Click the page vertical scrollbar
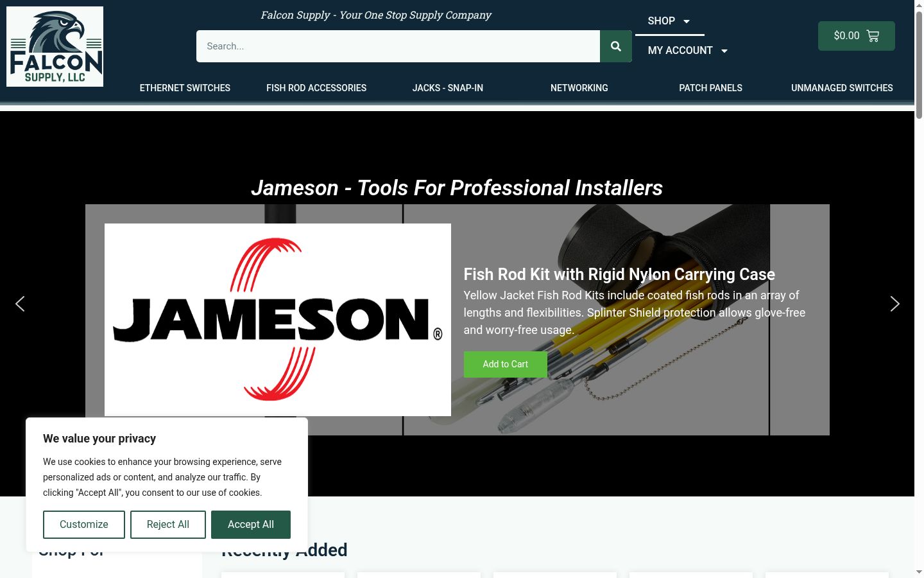The height and width of the screenshot is (578, 924). tap(919, 64)
